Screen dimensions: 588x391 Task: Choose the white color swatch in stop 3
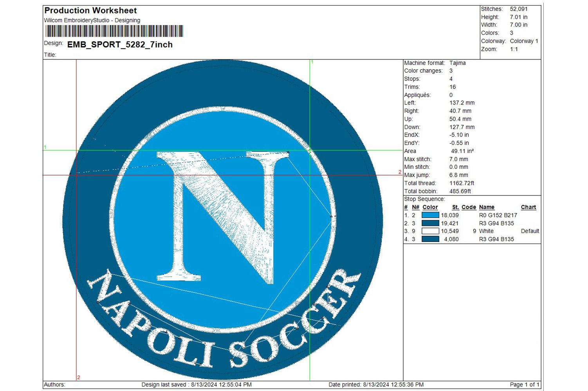(x=430, y=231)
